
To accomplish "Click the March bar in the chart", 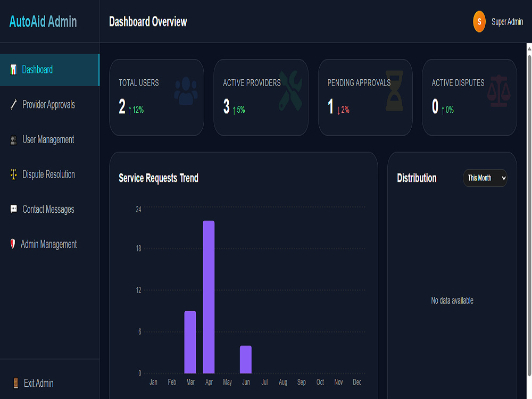I will (190, 342).
